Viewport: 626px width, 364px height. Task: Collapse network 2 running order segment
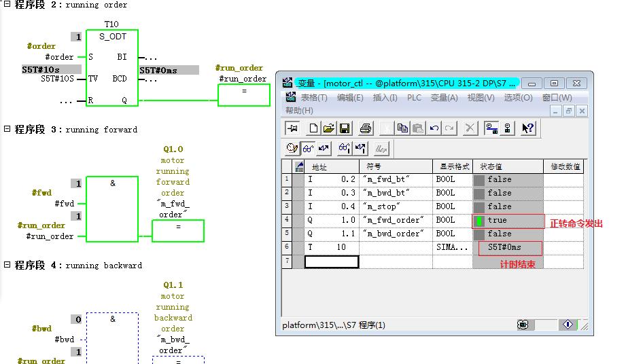point(7,5)
